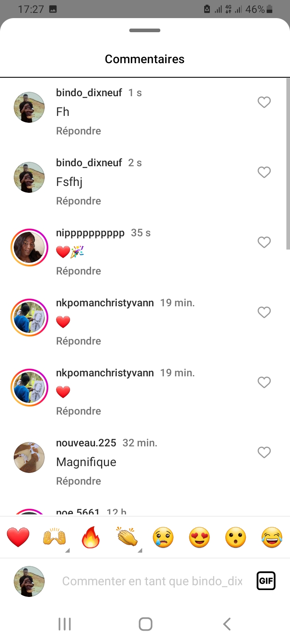Viewport: 290px width, 644px height.
Task: Like the "Fsfhj" comment
Action: point(264,172)
